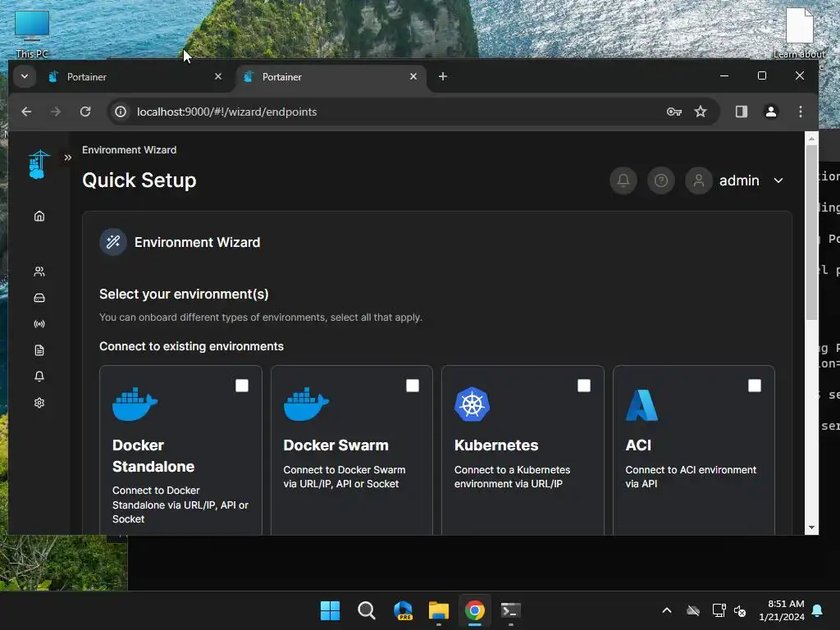Close the first Portainer tab

tap(218, 76)
